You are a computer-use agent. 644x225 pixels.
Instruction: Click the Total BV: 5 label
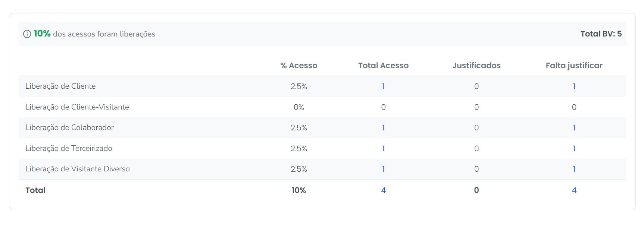point(601,34)
